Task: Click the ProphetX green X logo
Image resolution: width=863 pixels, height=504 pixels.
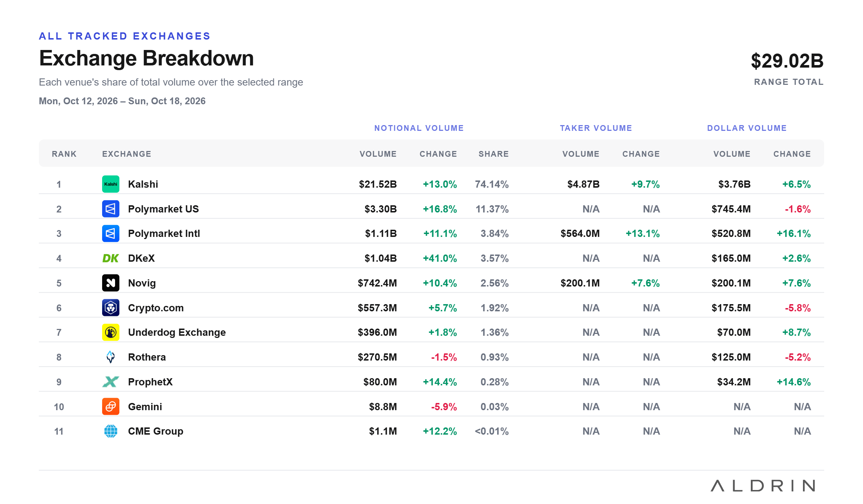Action: tap(111, 382)
